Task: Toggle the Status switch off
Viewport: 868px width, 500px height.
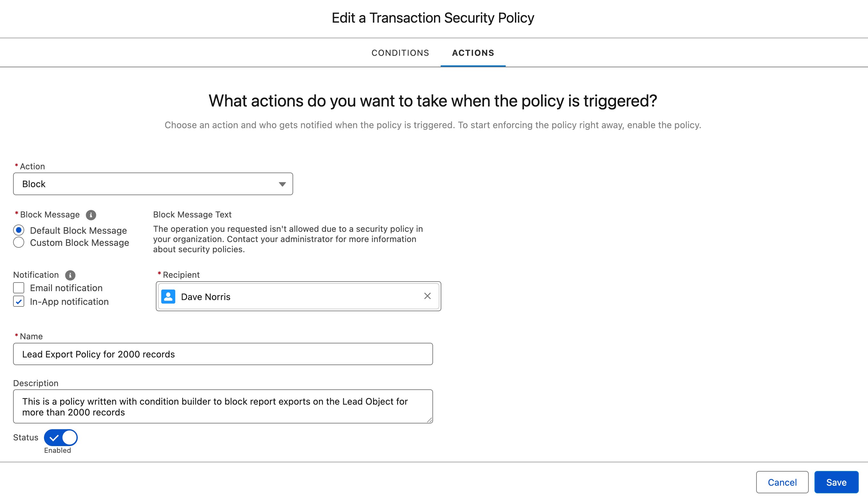Action: tap(61, 437)
